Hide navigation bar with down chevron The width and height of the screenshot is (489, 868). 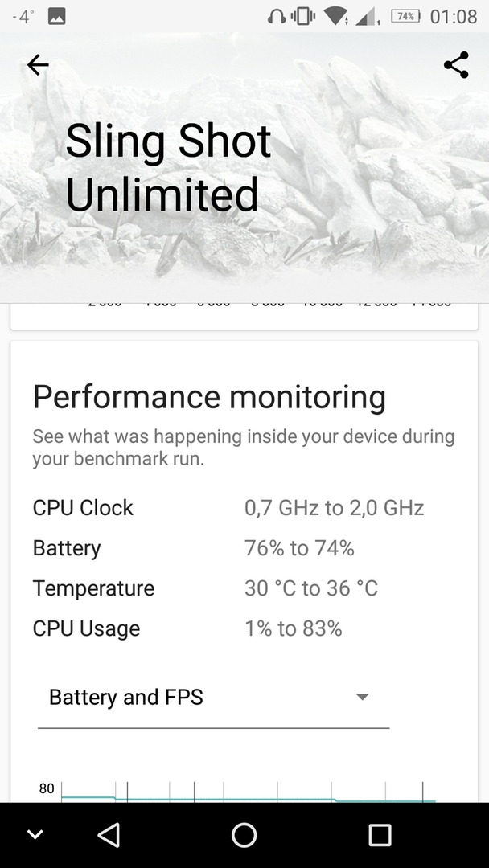point(35,834)
